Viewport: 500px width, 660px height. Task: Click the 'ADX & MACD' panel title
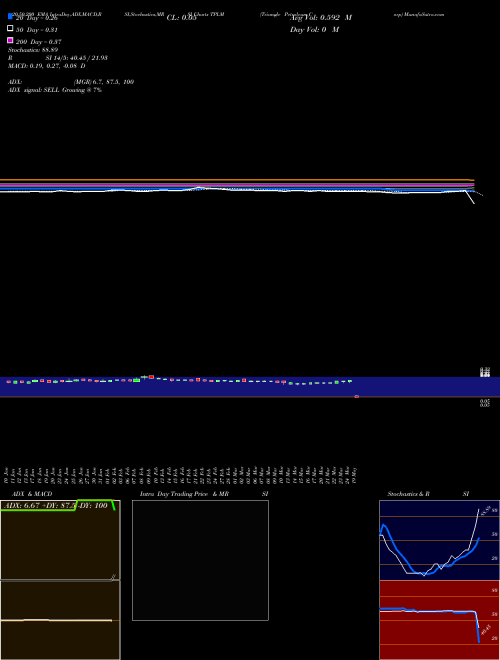point(32,494)
